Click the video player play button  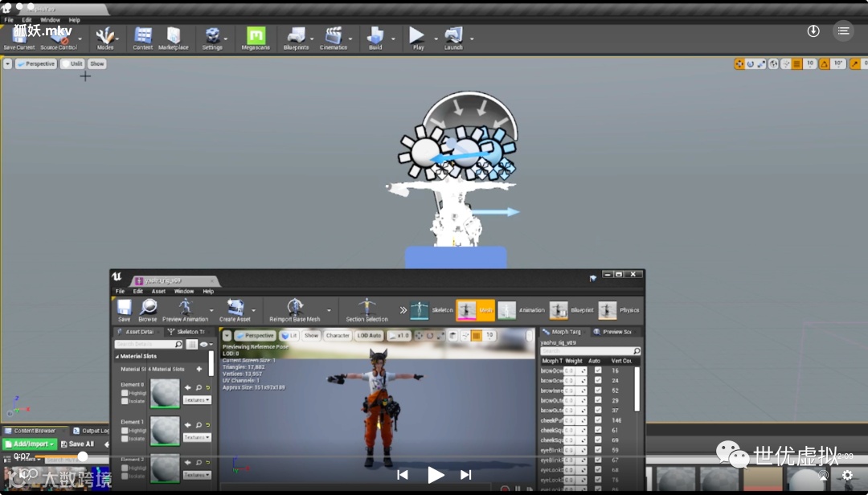point(436,475)
